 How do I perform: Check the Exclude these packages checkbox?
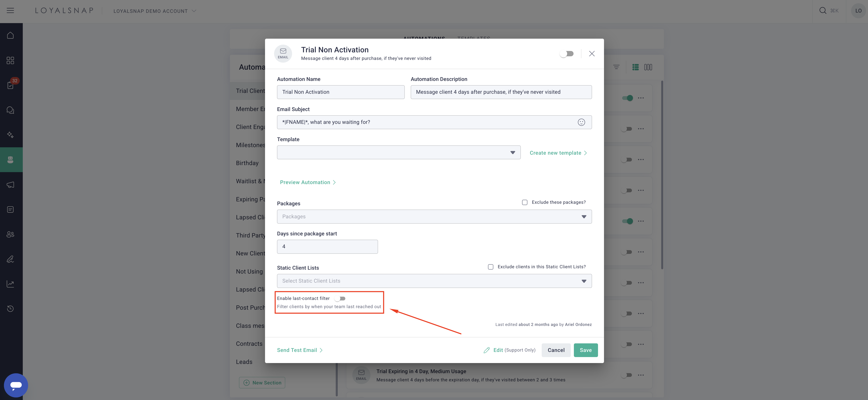525,202
